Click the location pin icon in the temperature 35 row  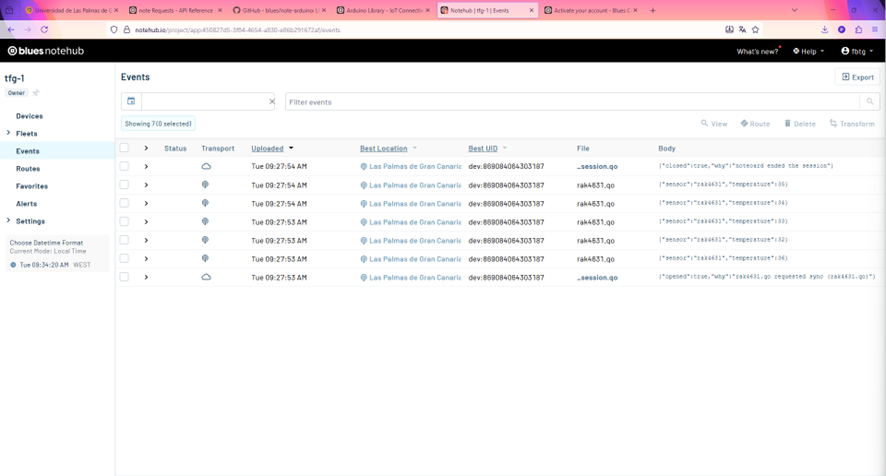click(363, 185)
